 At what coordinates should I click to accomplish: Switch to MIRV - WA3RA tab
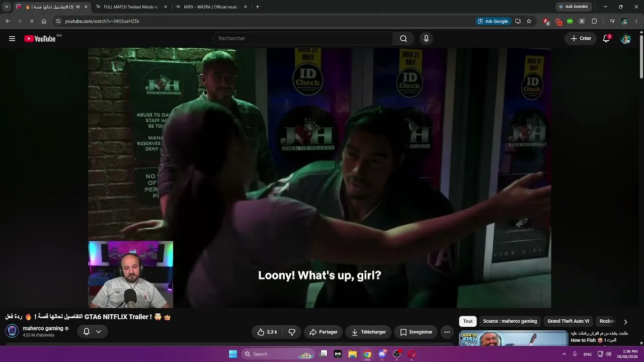point(210,7)
